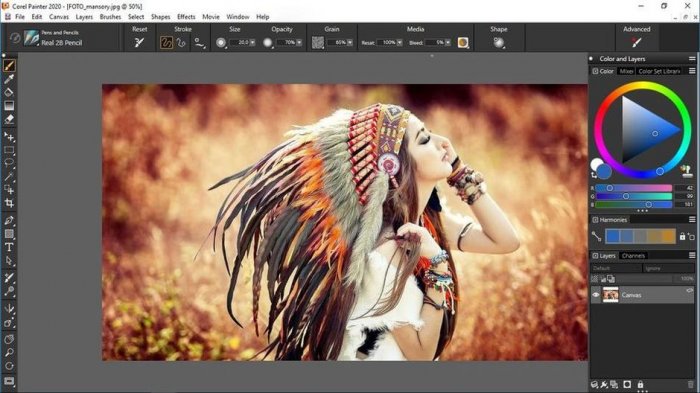Toggle the Harmonies lock icon

click(x=682, y=236)
